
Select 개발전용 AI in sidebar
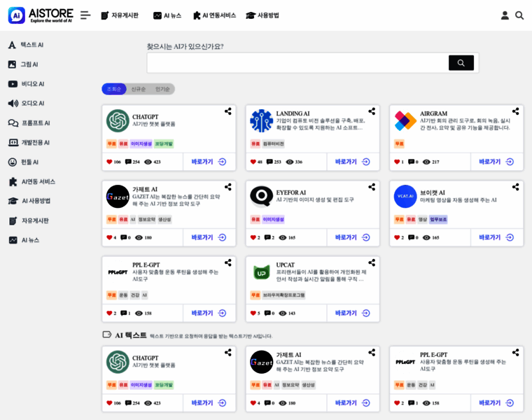[29, 143]
